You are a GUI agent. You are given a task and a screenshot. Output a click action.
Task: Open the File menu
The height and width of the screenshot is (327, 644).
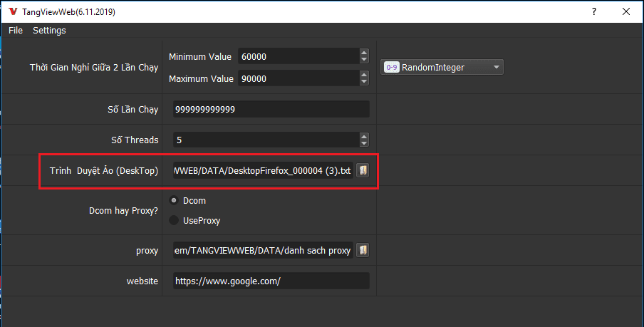[x=16, y=31]
